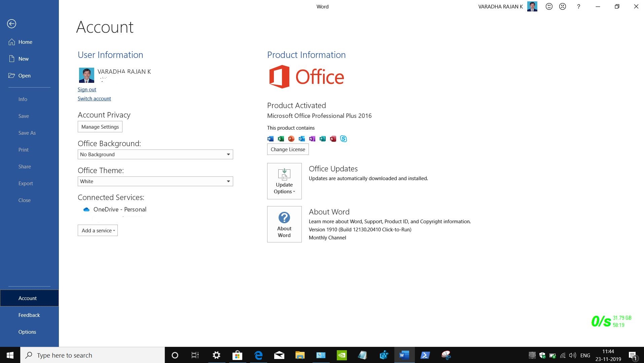Click the Word product icon
Screen dimensions: 644x363
click(x=270, y=139)
